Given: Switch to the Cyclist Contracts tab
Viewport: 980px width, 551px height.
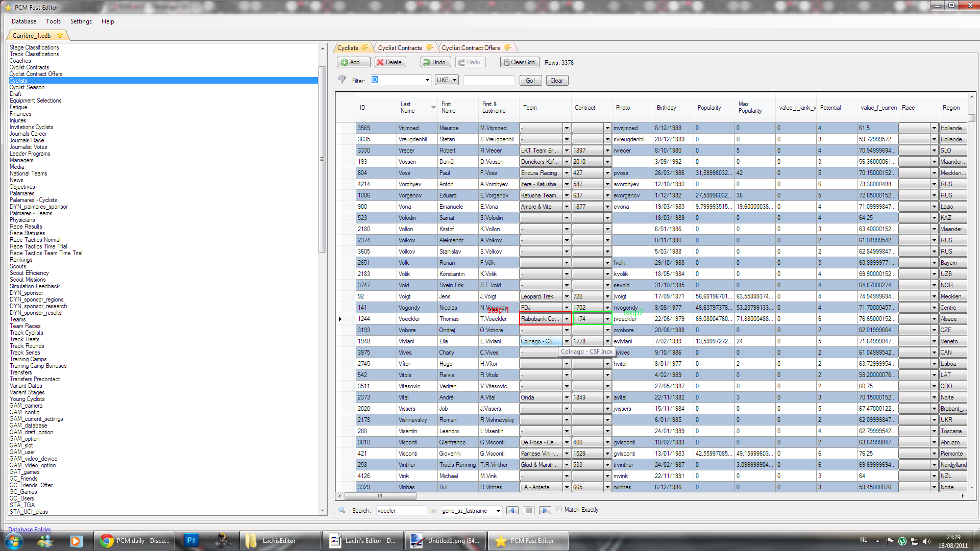Looking at the screenshot, I should 400,48.
